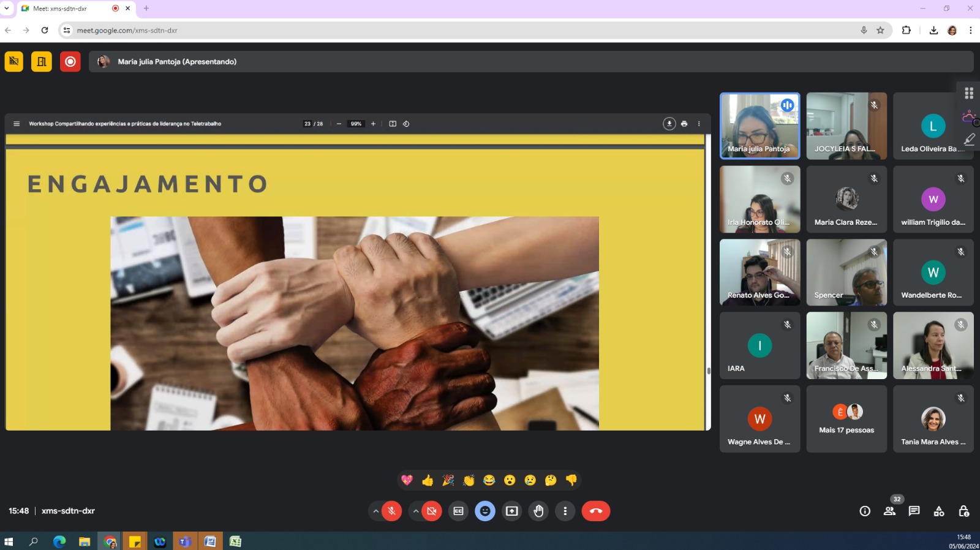The image size is (980, 550).
Task: Click the fit-to-page icon
Action: point(393,124)
